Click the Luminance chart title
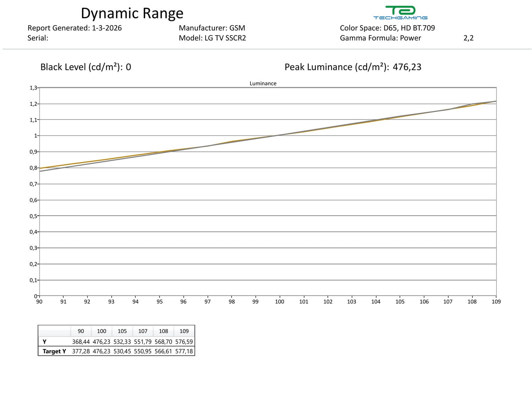This screenshot has width=532, height=411. tap(263, 83)
